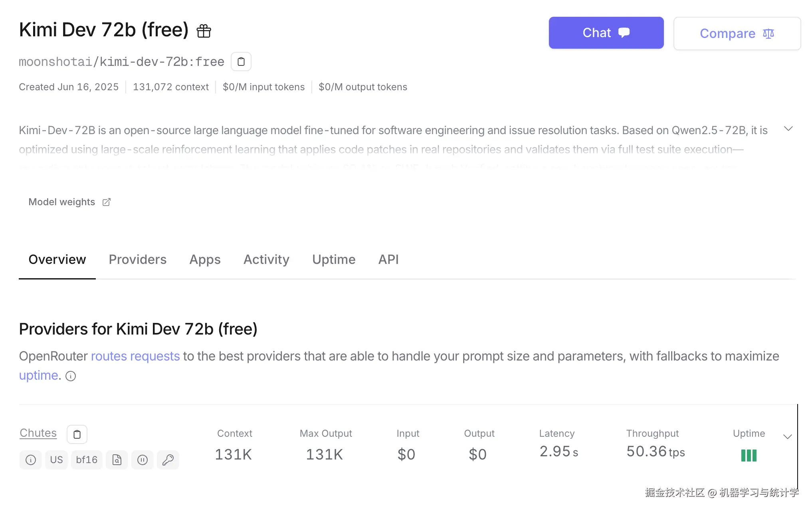This screenshot has height=511, width=812.
Task: Open the Activity tab
Action: [266, 259]
